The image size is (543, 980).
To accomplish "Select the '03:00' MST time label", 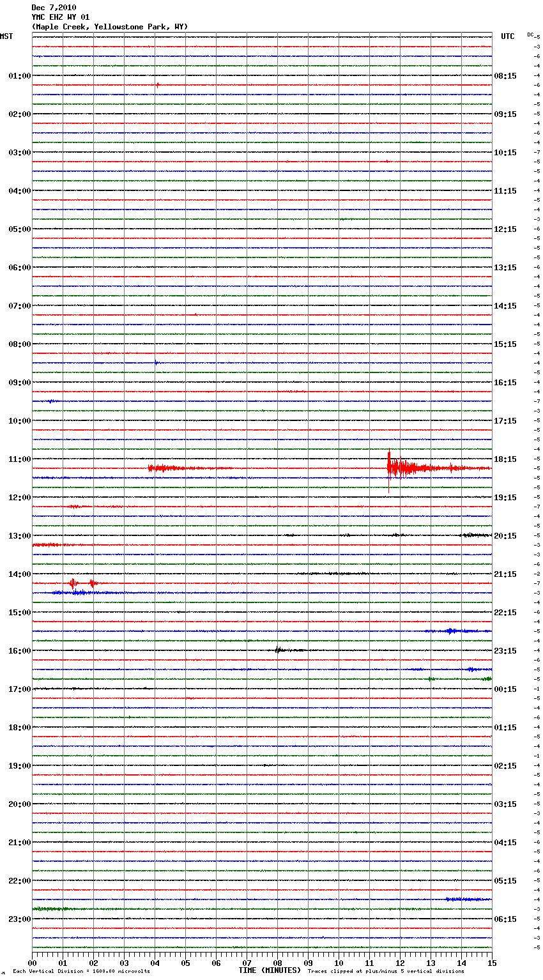I will point(20,153).
